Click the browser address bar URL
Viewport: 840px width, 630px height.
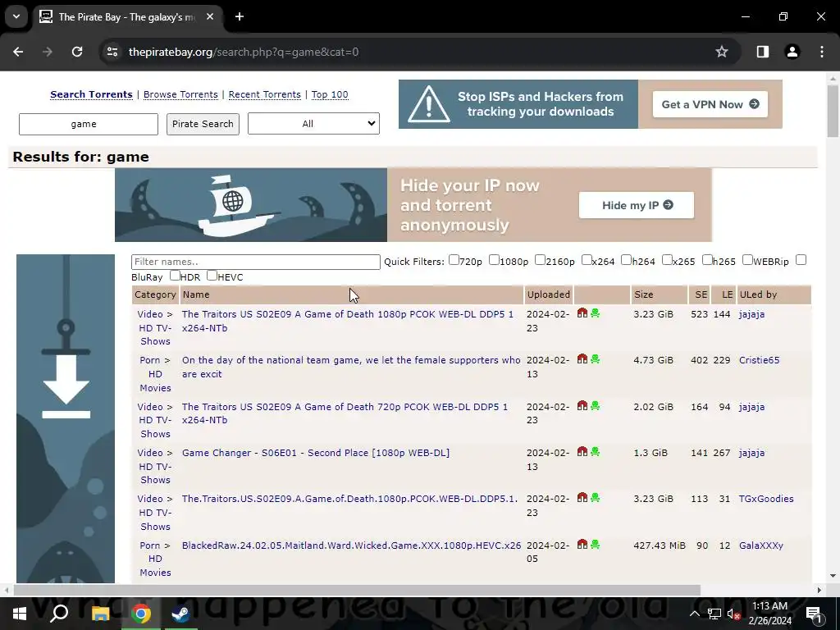pyautogui.click(x=244, y=52)
